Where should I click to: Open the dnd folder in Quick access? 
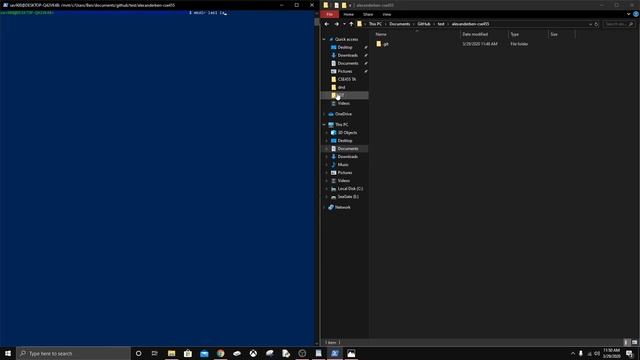341,87
